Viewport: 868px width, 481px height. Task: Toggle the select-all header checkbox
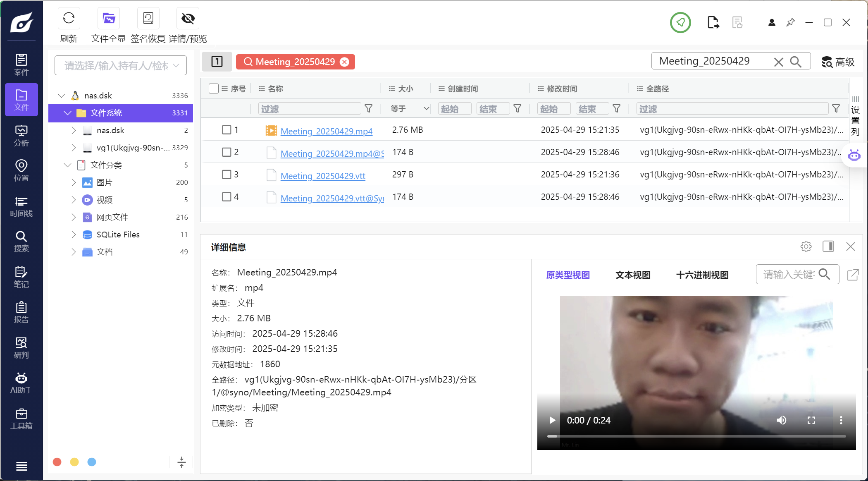214,89
